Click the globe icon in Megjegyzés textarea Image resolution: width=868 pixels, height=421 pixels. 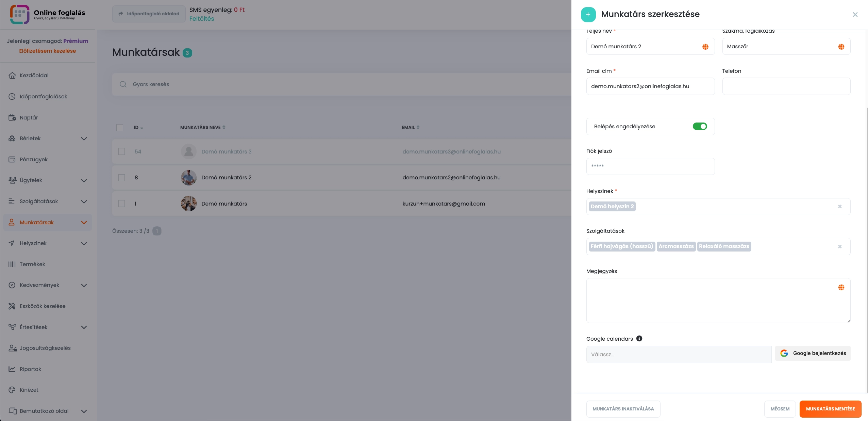click(841, 288)
